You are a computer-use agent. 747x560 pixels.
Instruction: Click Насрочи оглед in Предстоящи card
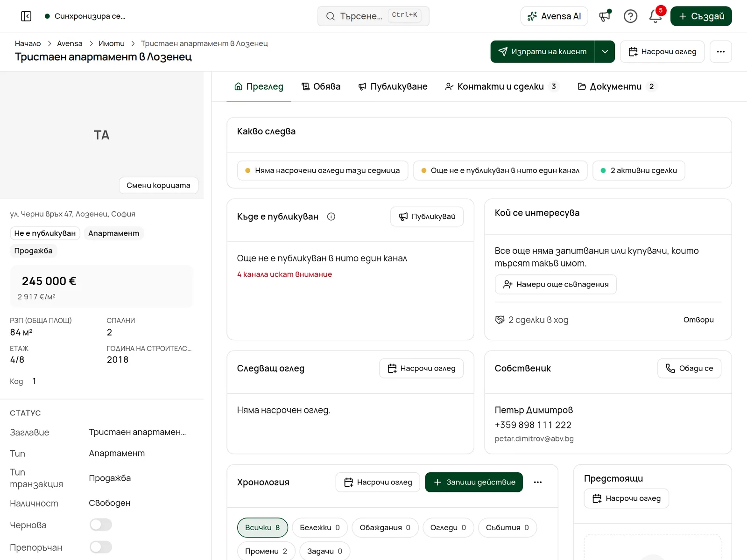click(626, 498)
